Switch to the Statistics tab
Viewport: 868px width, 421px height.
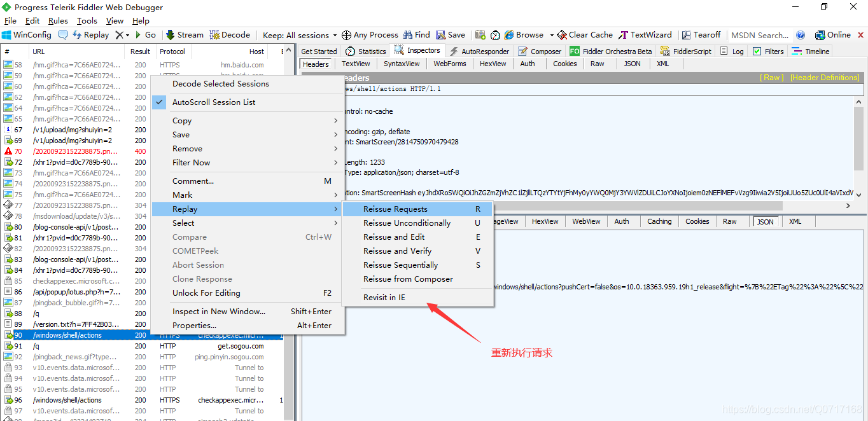pyautogui.click(x=366, y=52)
